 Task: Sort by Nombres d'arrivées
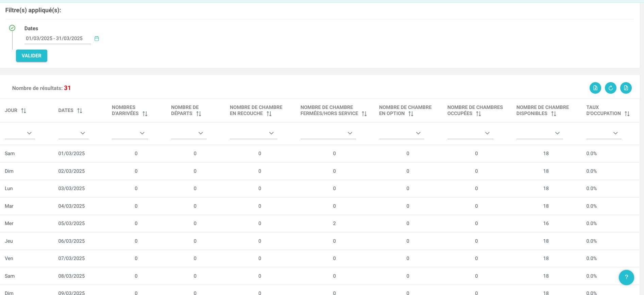[x=145, y=114]
